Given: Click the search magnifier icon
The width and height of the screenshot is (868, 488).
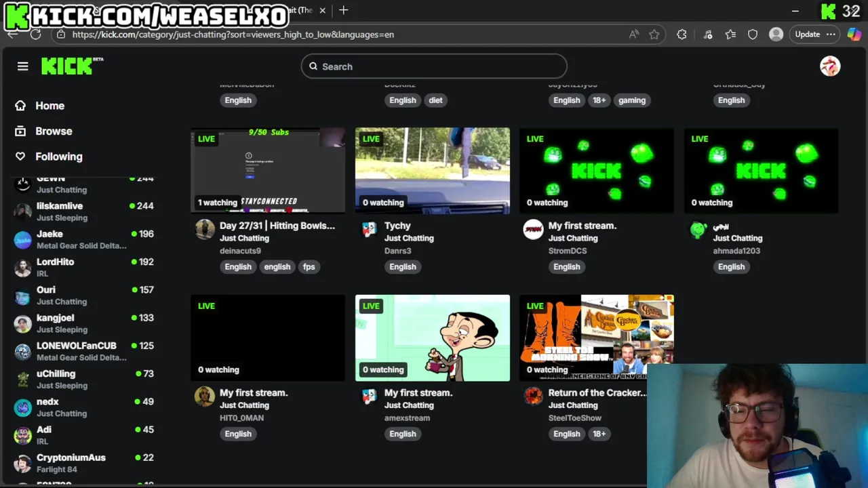Looking at the screenshot, I should point(313,66).
